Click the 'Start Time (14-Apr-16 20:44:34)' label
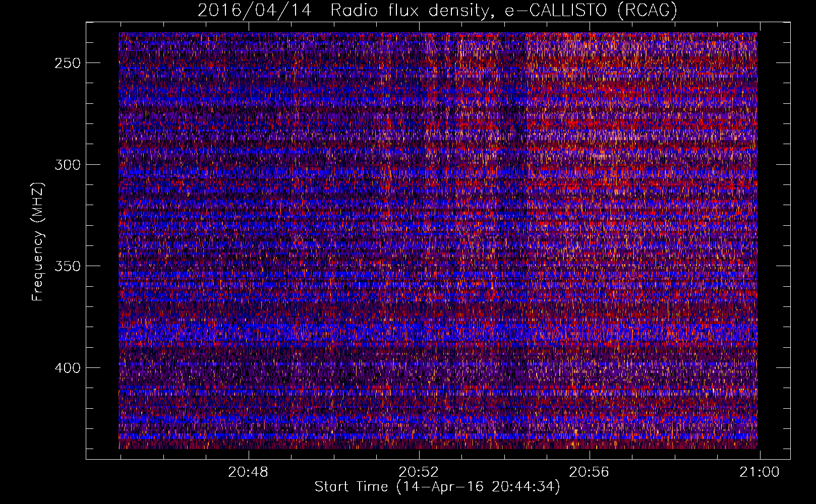Screen dimensions: 816x504 pos(437,487)
